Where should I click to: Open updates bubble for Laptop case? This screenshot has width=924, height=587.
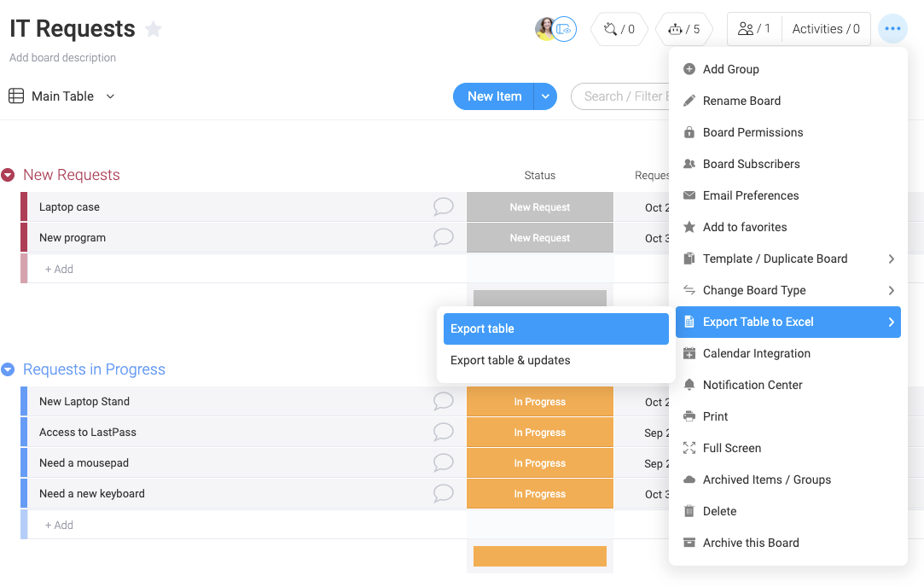(443, 206)
